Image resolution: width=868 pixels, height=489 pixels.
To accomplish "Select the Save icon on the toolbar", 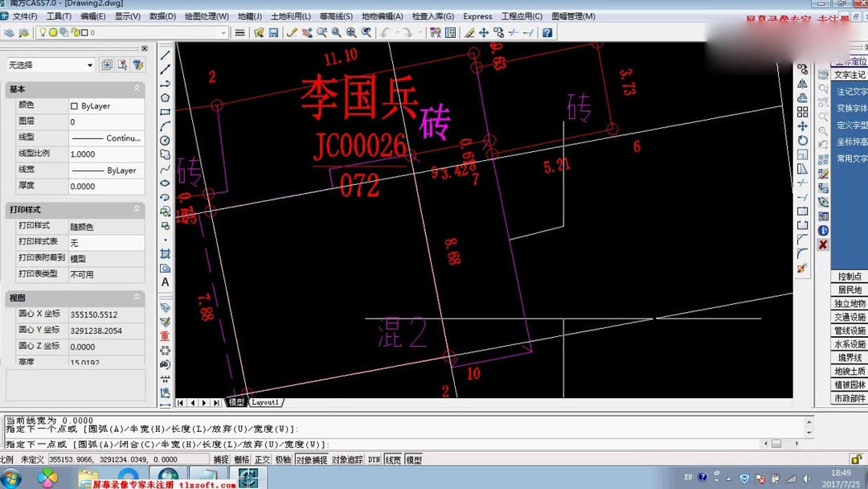I will [x=273, y=33].
